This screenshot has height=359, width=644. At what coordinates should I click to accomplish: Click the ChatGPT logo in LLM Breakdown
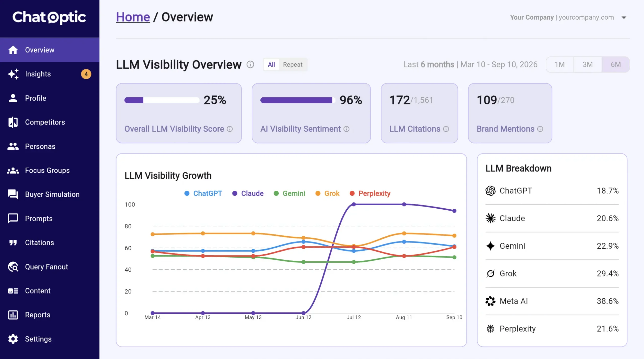coord(490,191)
